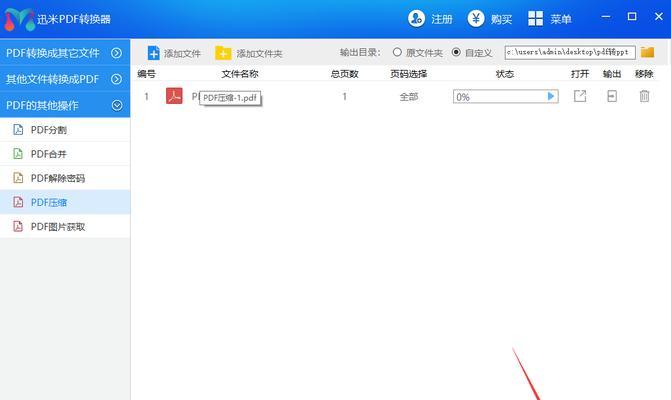Click the red PDF file icon in row 1

174,96
